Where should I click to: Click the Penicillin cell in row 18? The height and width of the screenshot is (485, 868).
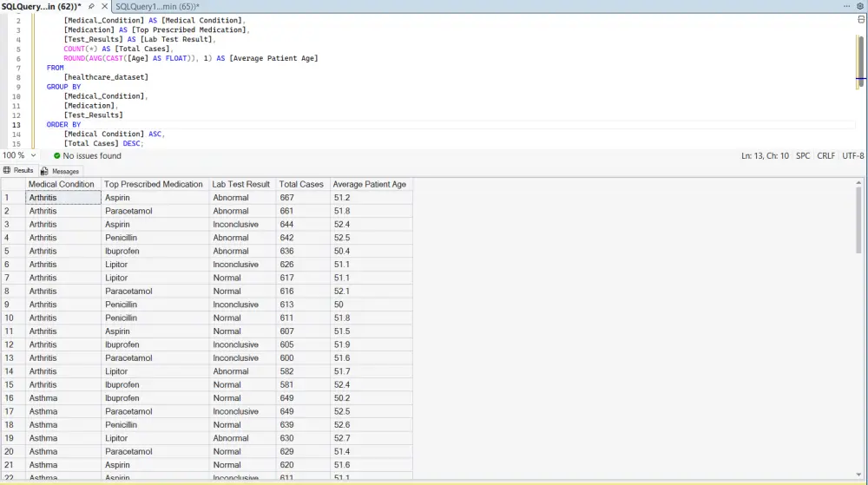pyautogui.click(x=155, y=425)
